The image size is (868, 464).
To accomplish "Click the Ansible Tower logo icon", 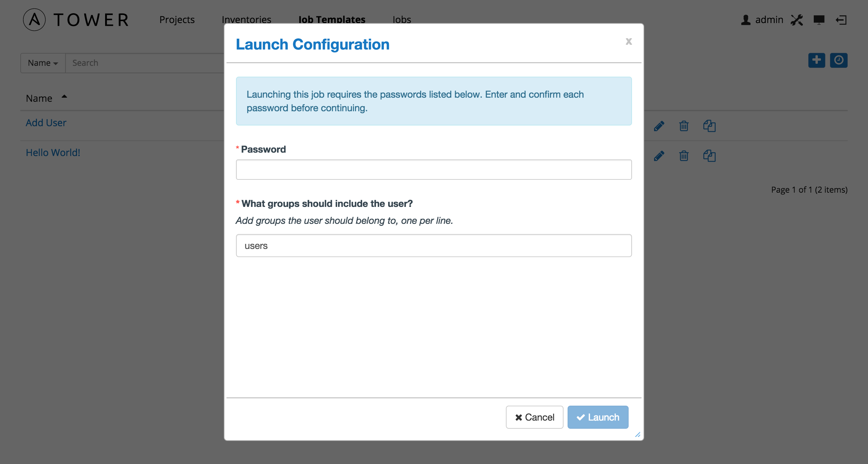I will [x=34, y=20].
